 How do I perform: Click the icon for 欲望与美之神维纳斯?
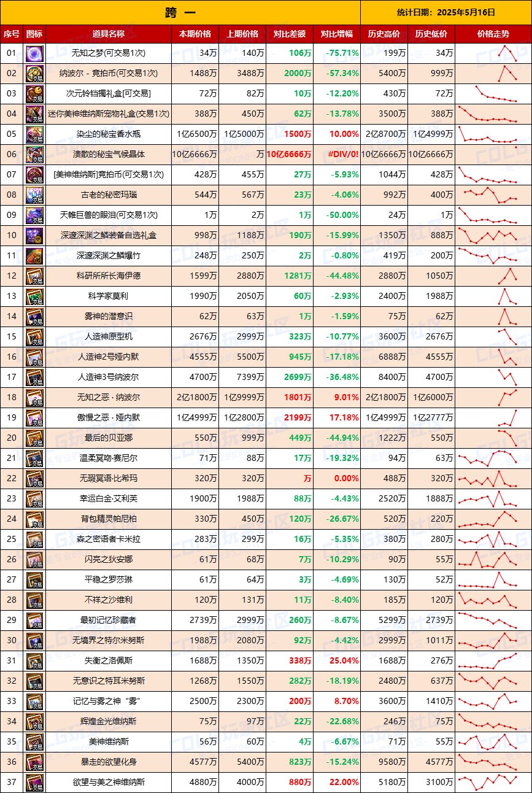click(34, 783)
